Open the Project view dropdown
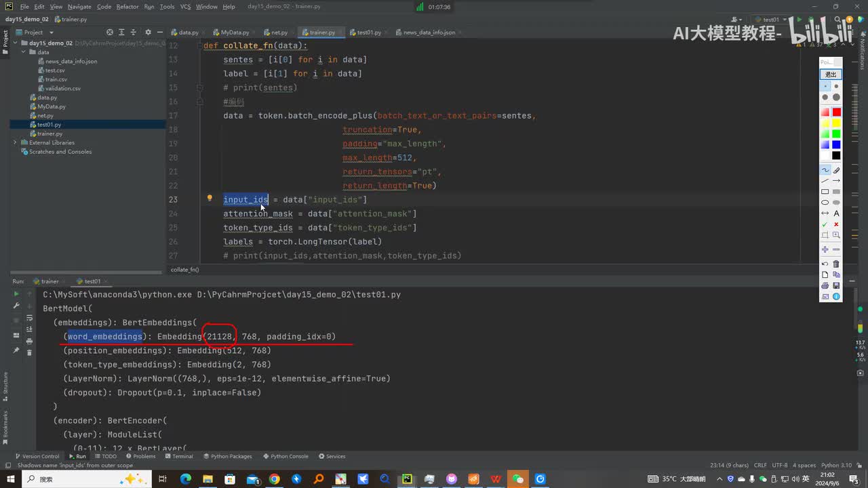868x488 pixels. point(34,32)
